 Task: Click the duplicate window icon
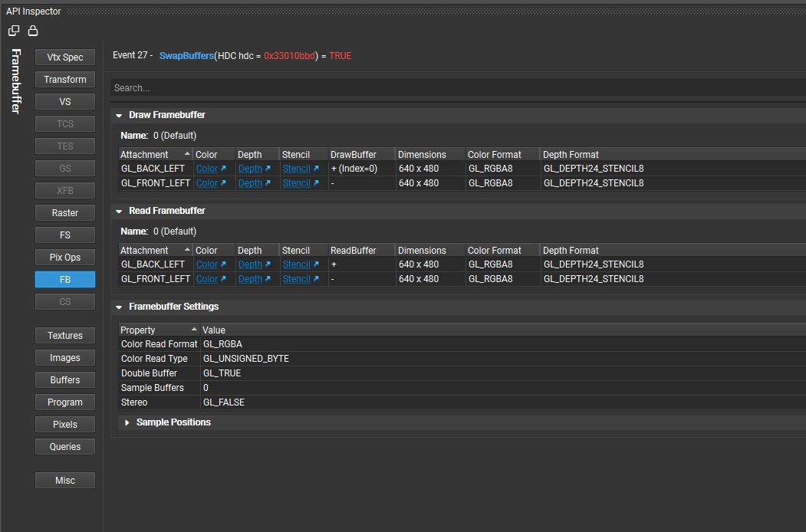(x=13, y=29)
